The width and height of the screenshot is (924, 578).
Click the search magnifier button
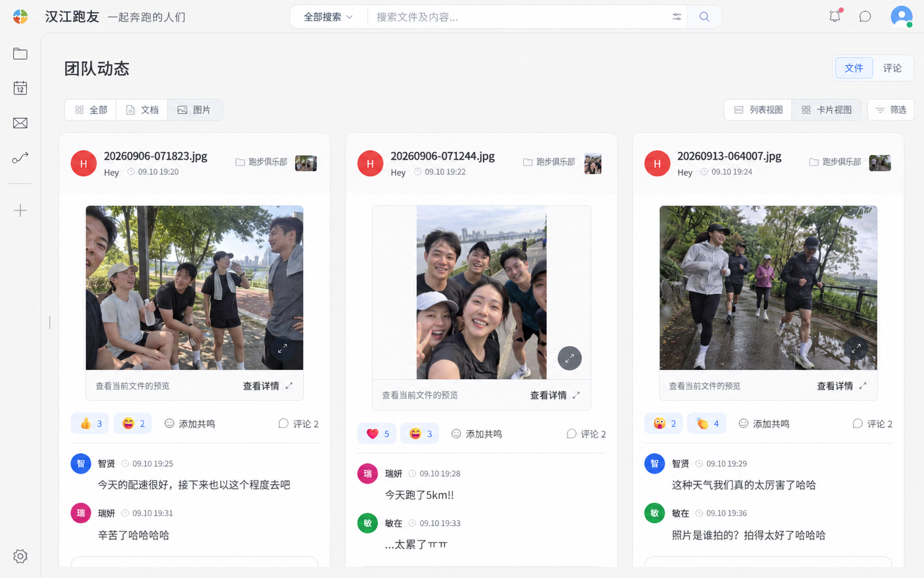click(x=704, y=17)
